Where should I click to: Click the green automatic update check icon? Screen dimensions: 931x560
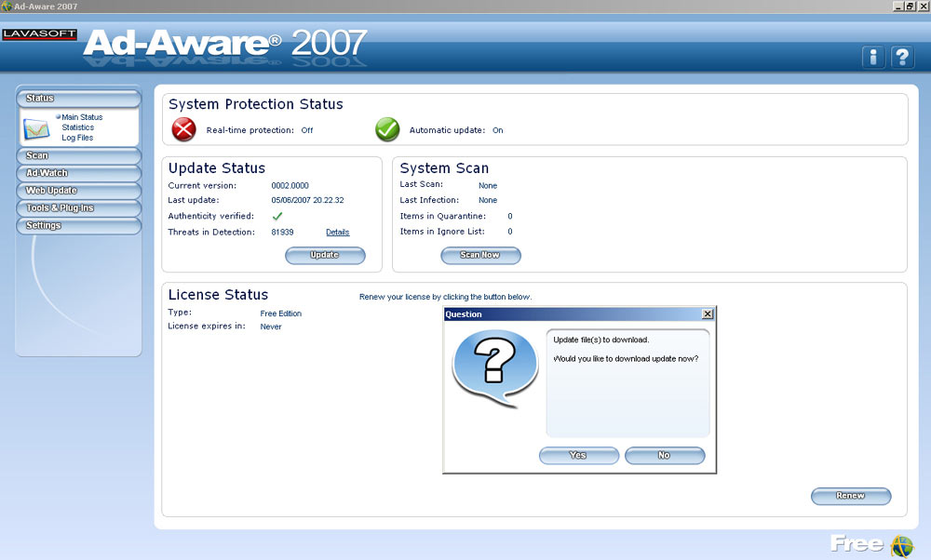coord(387,129)
